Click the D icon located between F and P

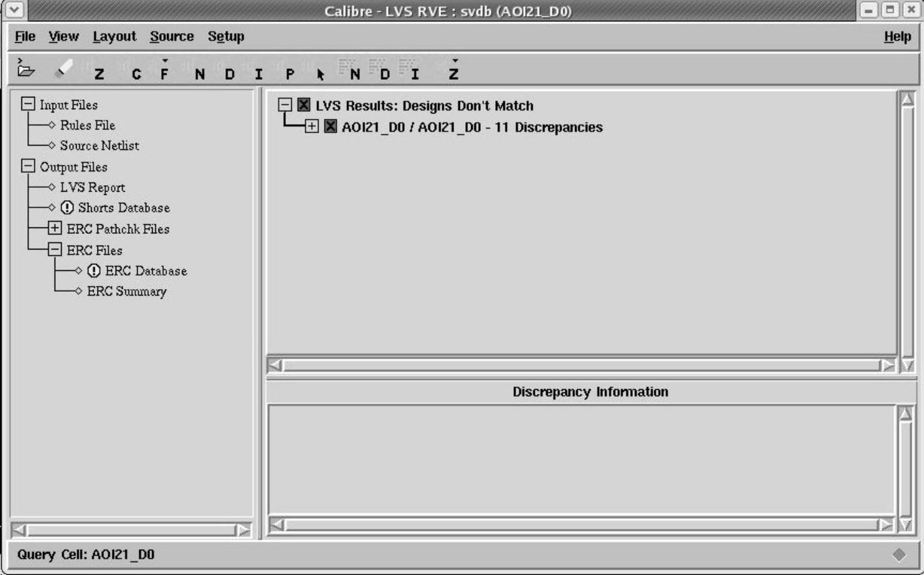(229, 74)
